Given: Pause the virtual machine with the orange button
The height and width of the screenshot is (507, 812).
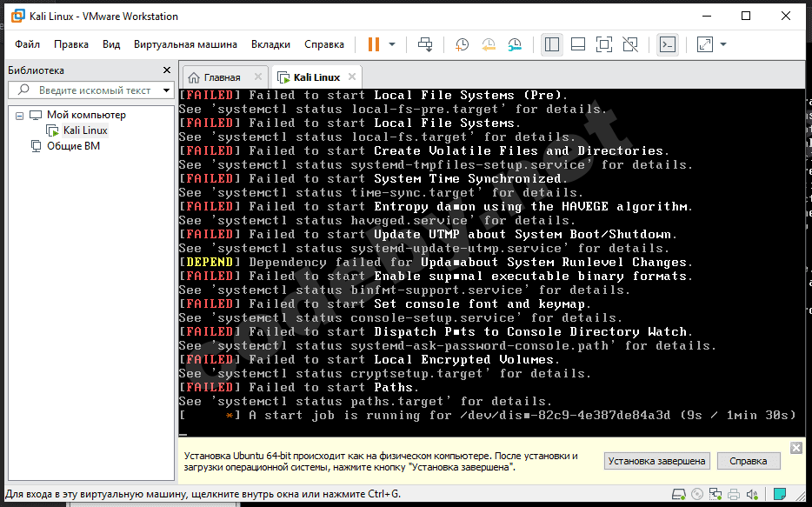Looking at the screenshot, I should 374,44.
